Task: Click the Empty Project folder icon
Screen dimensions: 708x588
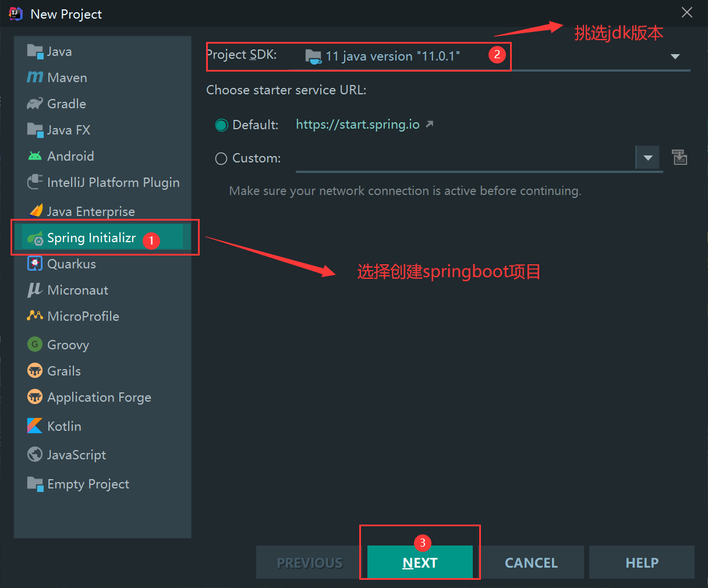Action: (x=35, y=483)
